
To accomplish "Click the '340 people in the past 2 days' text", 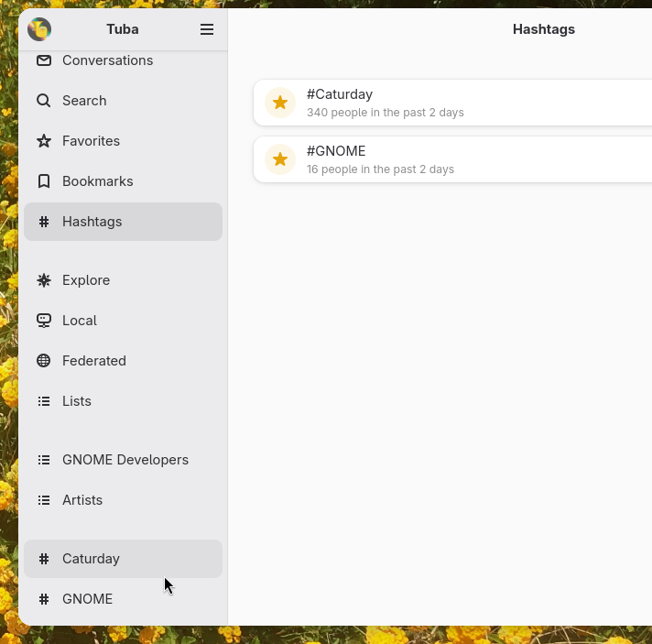I will pos(386,113).
